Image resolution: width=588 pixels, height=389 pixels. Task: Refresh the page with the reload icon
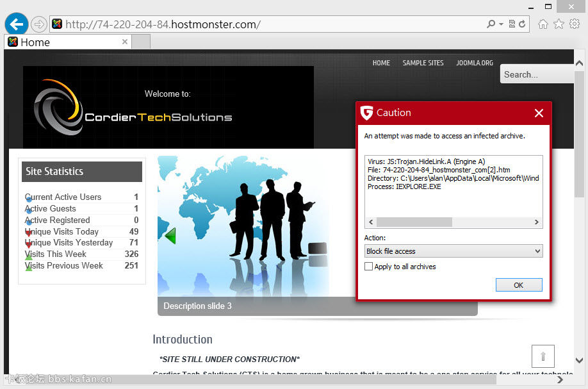[x=522, y=24]
